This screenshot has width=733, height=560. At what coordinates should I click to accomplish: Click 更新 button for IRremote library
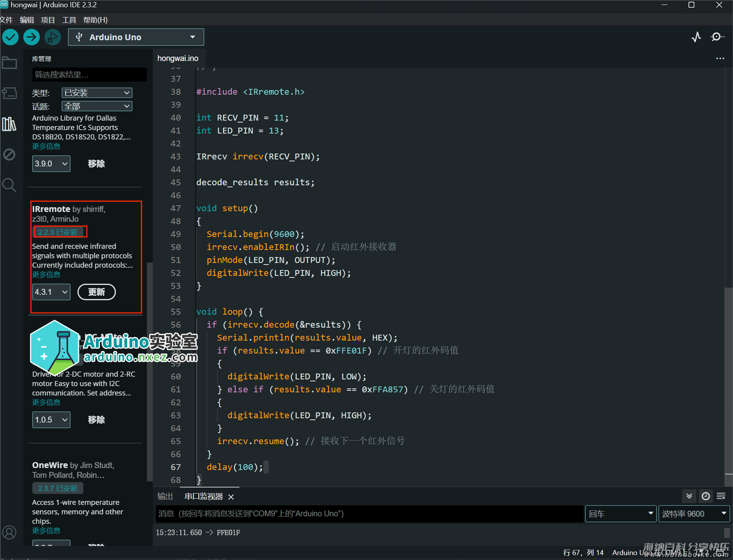(97, 292)
